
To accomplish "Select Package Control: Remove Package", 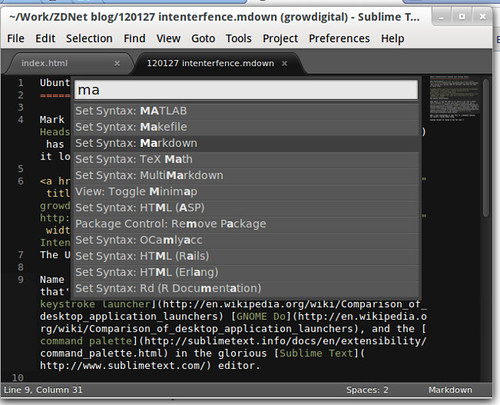I will click(x=246, y=224).
